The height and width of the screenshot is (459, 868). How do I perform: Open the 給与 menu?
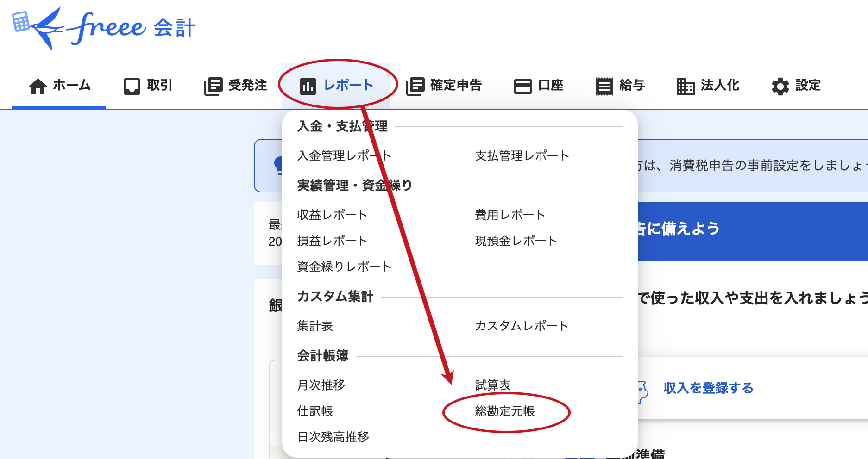point(620,86)
